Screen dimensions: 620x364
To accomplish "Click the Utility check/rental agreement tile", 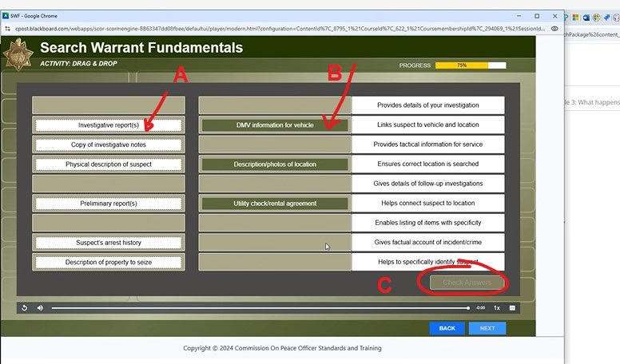I will 274,204.
